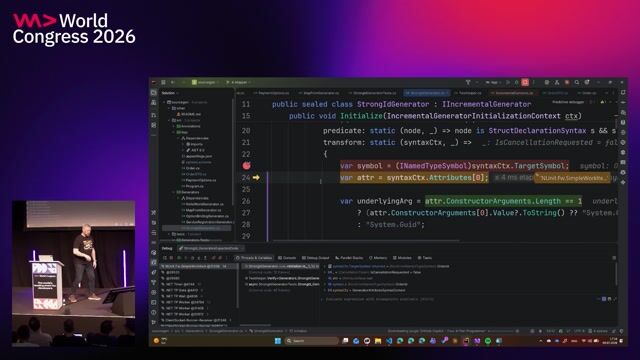Screen dimensions: 640x360
Task: Open the Modules debug tab
Action: coord(402,258)
